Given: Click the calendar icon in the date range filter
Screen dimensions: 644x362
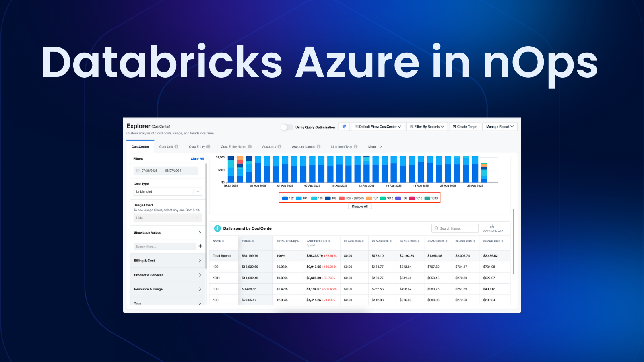Looking at the screenshot, I should (138, 170).
